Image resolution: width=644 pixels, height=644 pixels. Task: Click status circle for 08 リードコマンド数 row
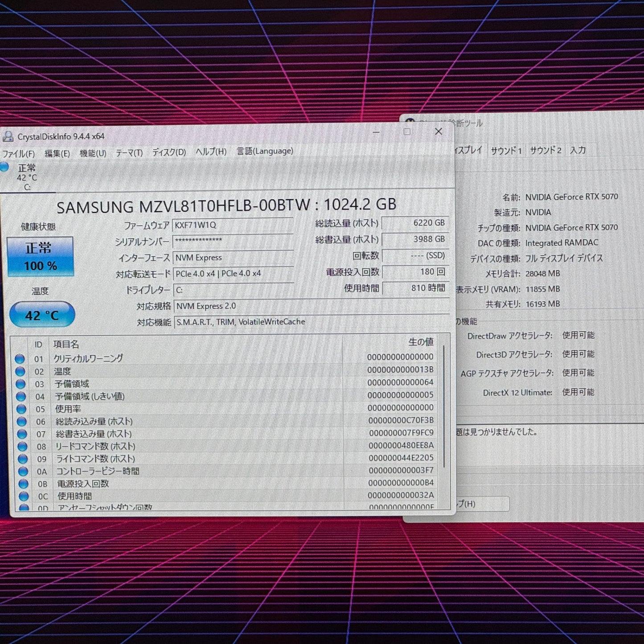pyautogui.click(x=23, y=446)
